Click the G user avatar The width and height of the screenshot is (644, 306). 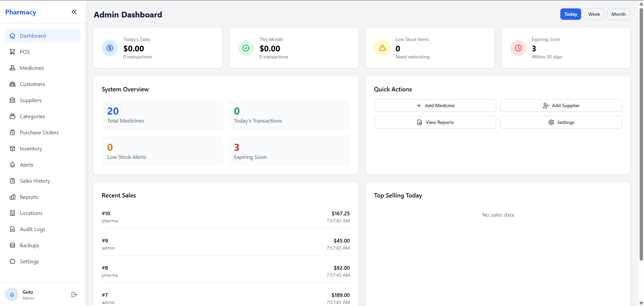pos(12,295)
